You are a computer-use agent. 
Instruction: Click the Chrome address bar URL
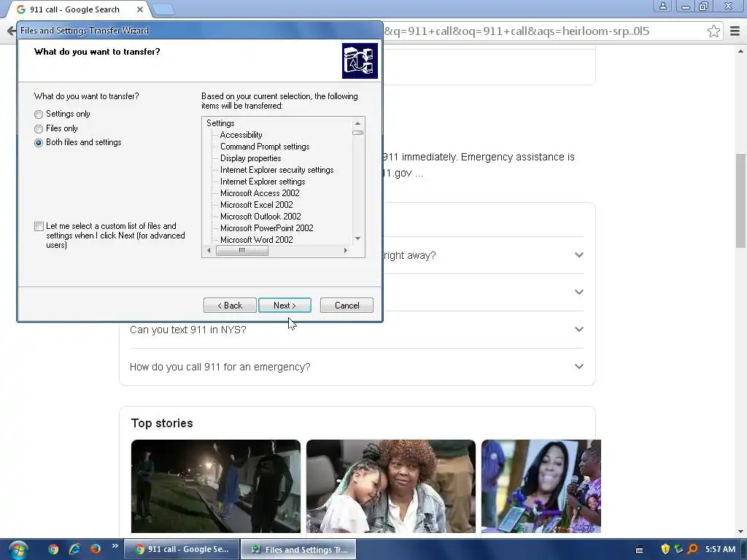[x=516, y=31]
